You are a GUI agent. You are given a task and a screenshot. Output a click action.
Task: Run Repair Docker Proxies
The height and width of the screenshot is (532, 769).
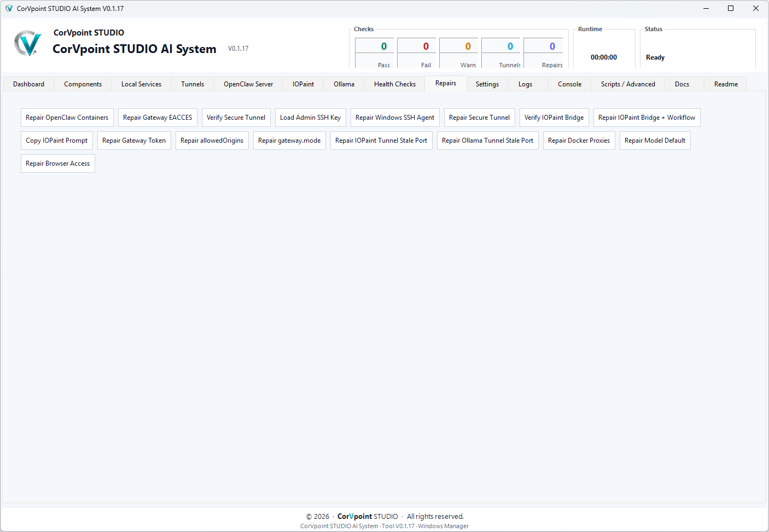(x=579, y=141)
